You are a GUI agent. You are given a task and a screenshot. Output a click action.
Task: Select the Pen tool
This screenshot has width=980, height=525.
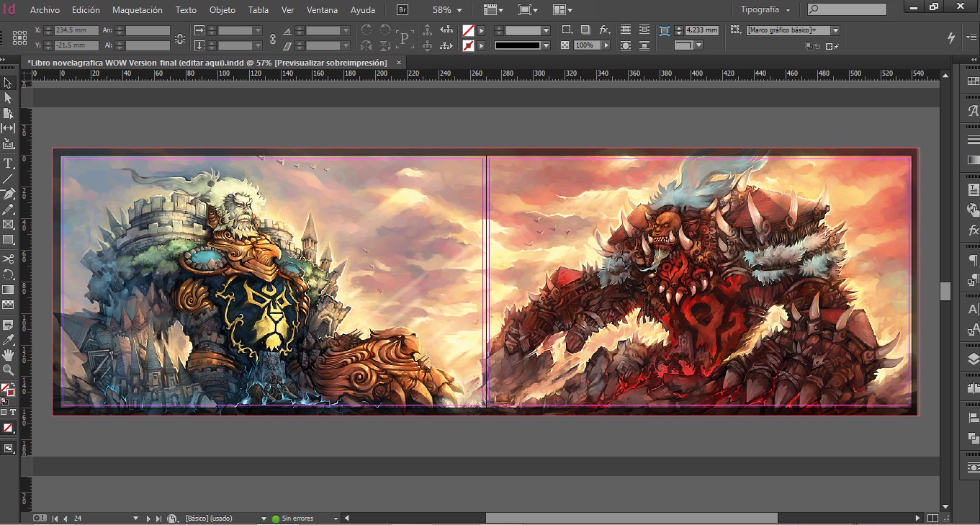pyautogui.click(x=8, y=194)
